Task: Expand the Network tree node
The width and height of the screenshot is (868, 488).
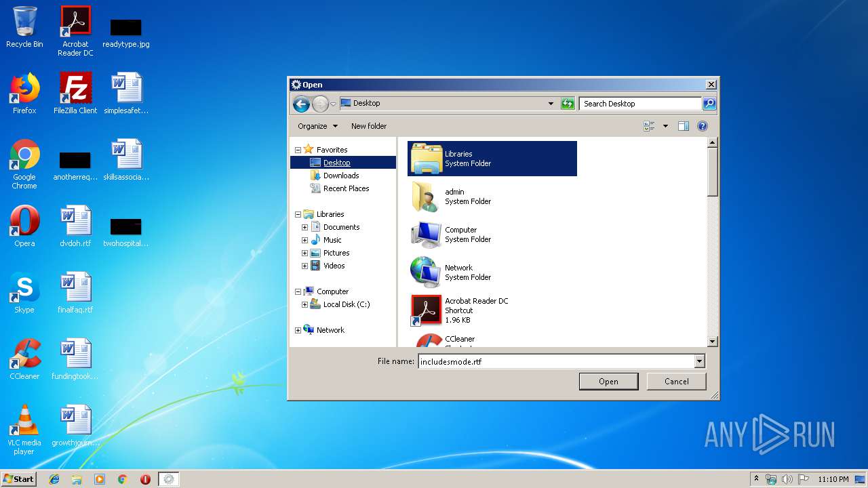Action: [x=298, y=330]
